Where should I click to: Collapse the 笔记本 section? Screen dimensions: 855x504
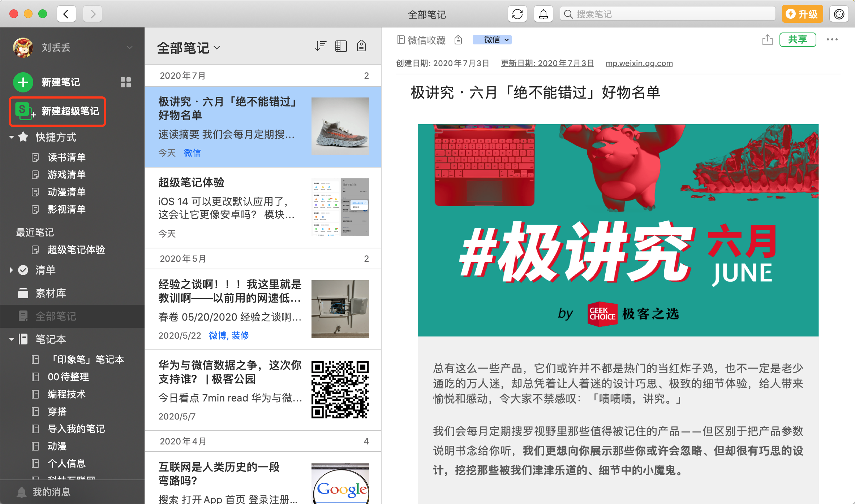click(11, 339)
